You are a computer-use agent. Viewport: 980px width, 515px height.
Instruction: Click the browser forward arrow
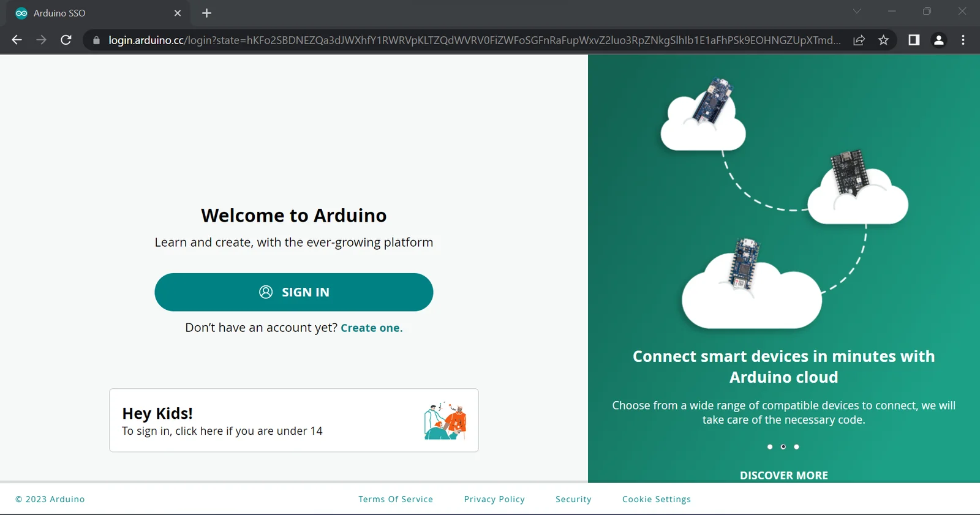coord(41,40)
